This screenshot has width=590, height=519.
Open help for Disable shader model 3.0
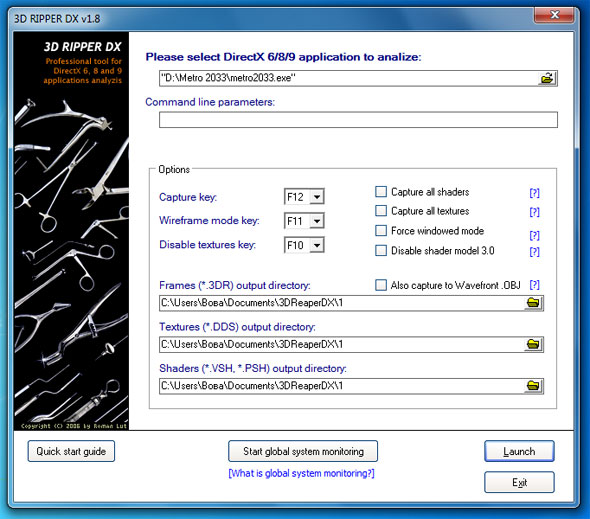coord(534,251)
